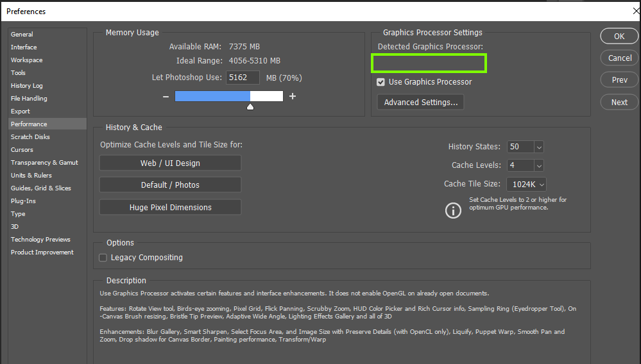Expand the History States dropdown arrow
This screenshot has height=364, width=641.
tap(539, 147)
